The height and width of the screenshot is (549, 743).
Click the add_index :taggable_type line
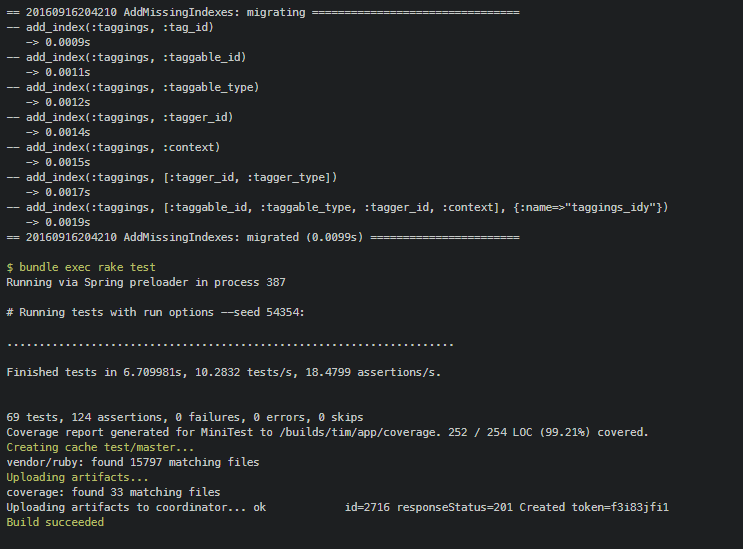[133, 87]
